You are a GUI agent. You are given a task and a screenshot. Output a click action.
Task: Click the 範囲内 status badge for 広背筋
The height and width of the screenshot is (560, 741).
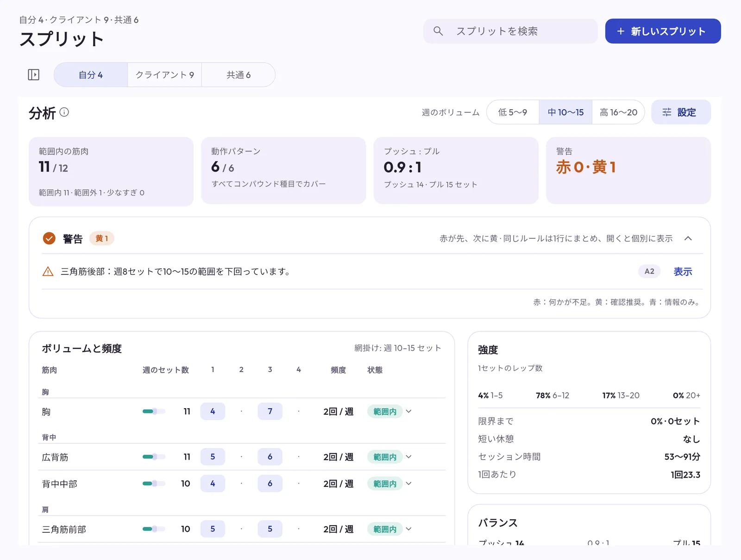click(385, 457)
